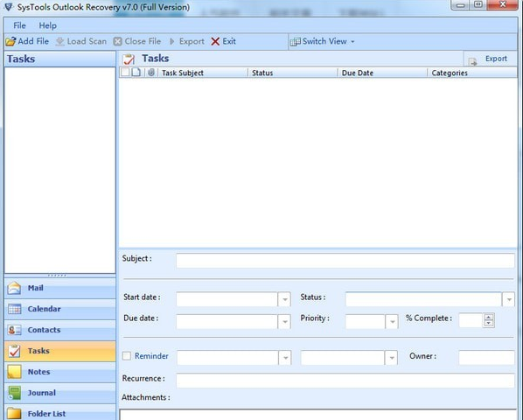Open the Priority dropdown
The height and width of the screenshot is (420, 523).
[x=392, y=322]
